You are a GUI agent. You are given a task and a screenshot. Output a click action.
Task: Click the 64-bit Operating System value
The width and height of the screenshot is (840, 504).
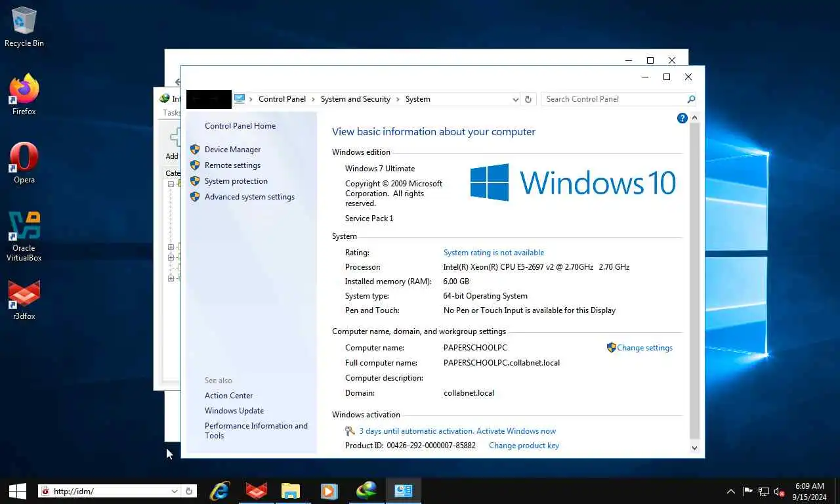click(485, 296)
